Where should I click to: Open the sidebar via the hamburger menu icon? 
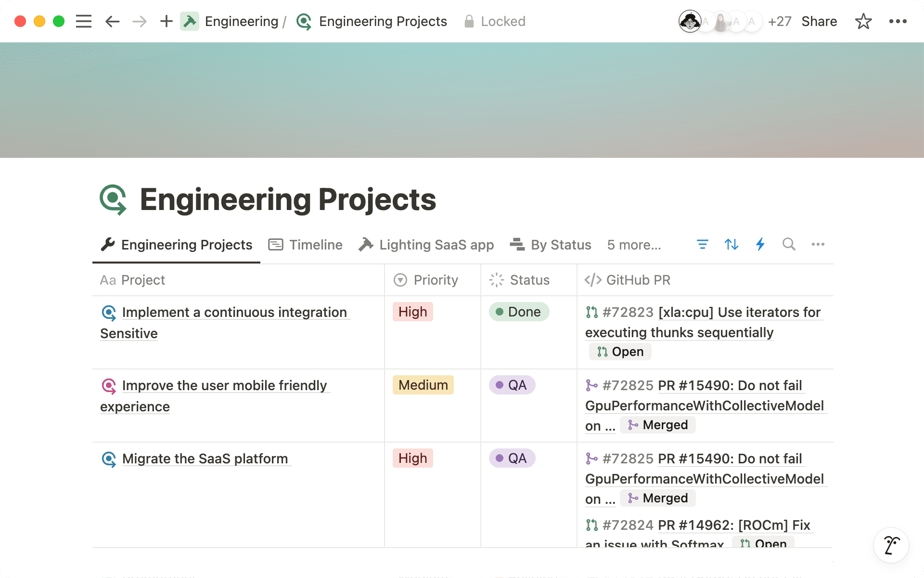tap(83, 21)
